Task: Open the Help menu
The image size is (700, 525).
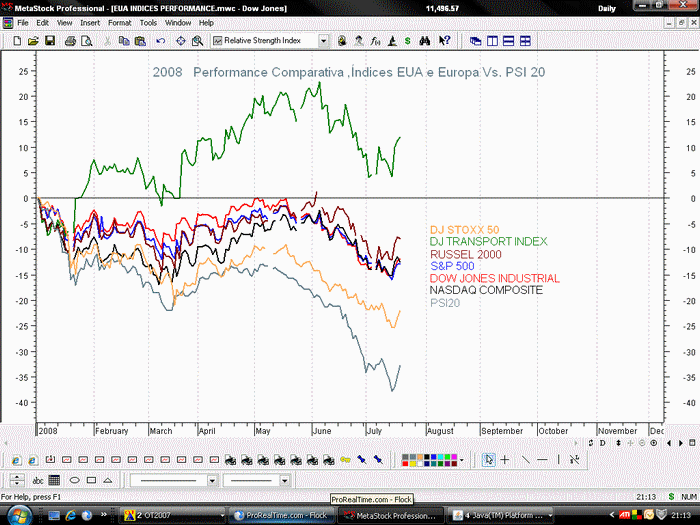Action: coord(206,23)
